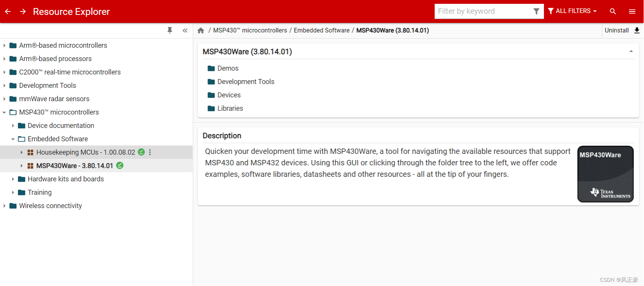This screenshot has width=644, height=286.
Task: Expand C2000 real-time microcontrollers node
Action: (x=4, y=72)
